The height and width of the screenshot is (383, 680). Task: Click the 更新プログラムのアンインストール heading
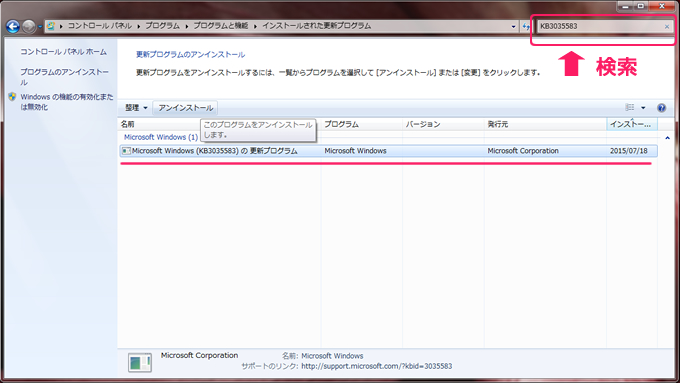click(x=190, y=55)
